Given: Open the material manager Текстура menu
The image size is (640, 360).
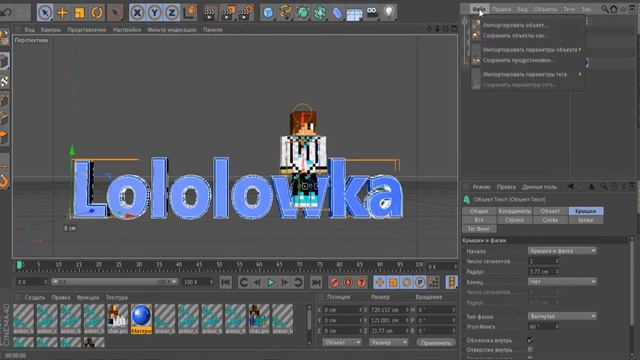Looking at the screenshot, I should pos(117,298).
